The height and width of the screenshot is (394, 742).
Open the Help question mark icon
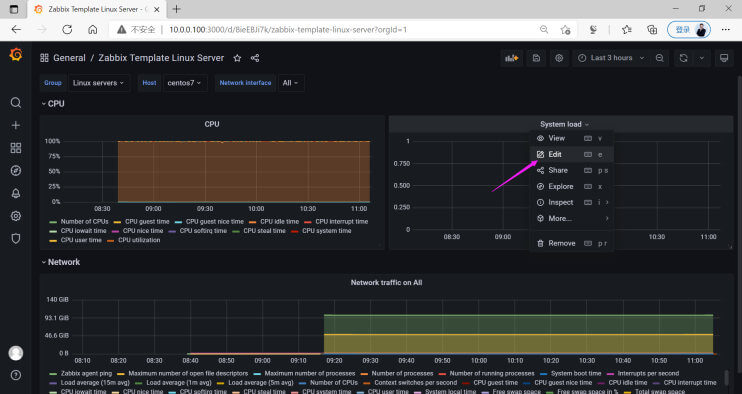point(16,375)
